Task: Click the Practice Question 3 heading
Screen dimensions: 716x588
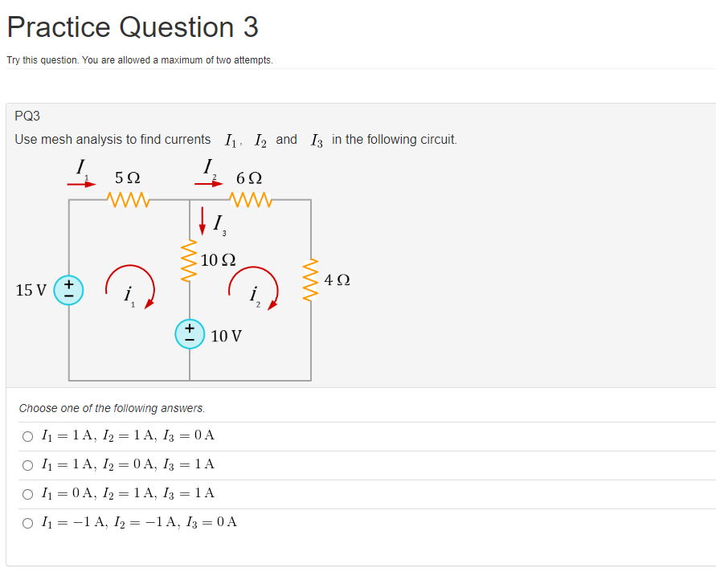Action: point(131,27)
